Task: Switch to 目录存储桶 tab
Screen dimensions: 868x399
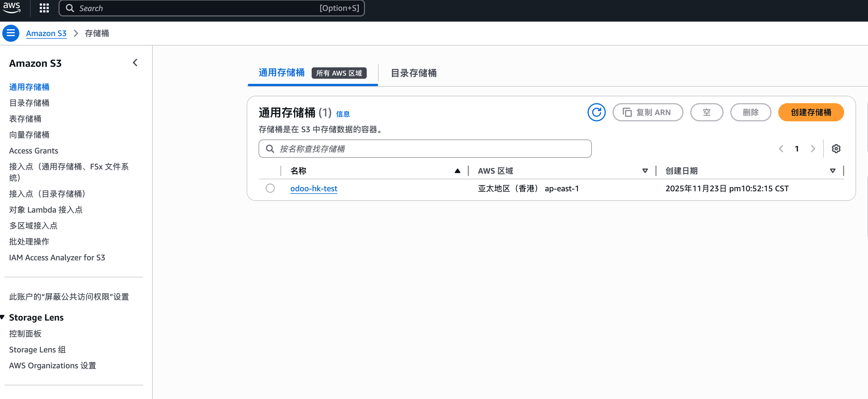Action: (x=414, y=73)
